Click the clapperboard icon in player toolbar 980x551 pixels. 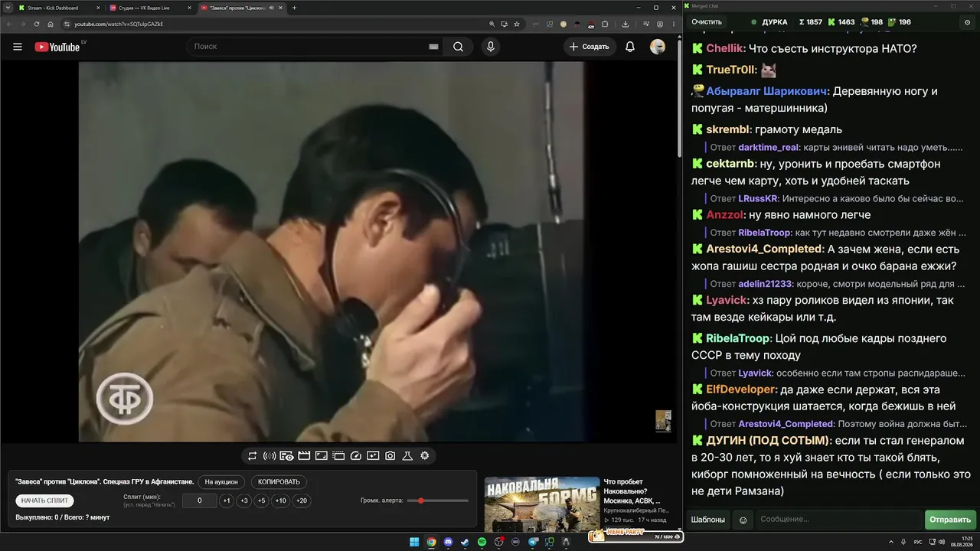click(304, 456)
